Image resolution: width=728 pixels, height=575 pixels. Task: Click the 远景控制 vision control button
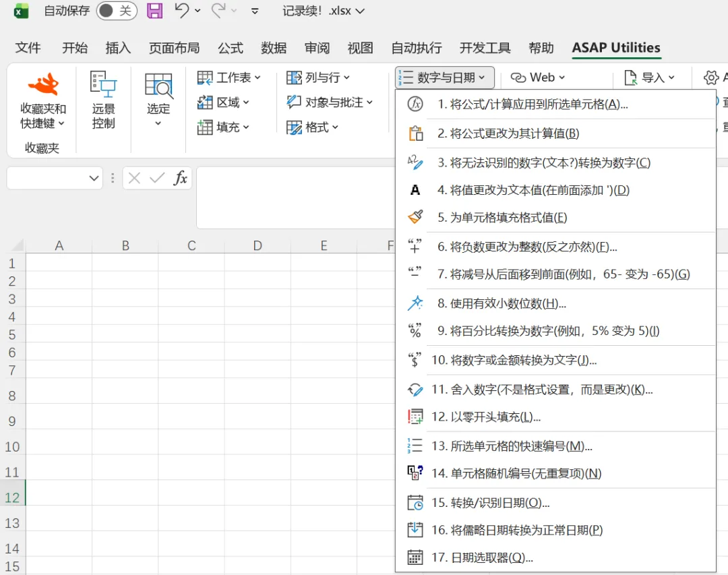(103, 100)
